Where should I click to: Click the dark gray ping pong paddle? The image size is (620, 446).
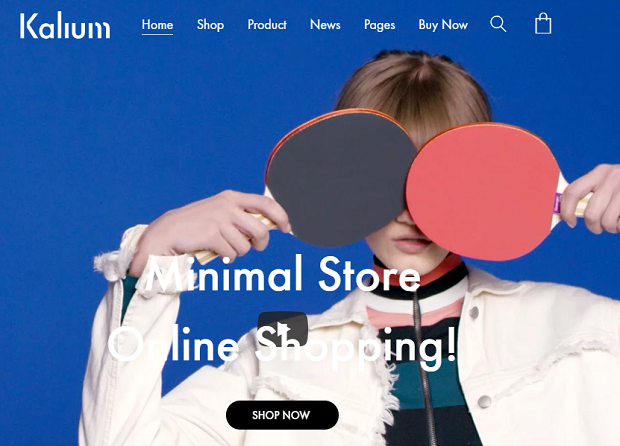pyautogui.click(x=340, y=178)
